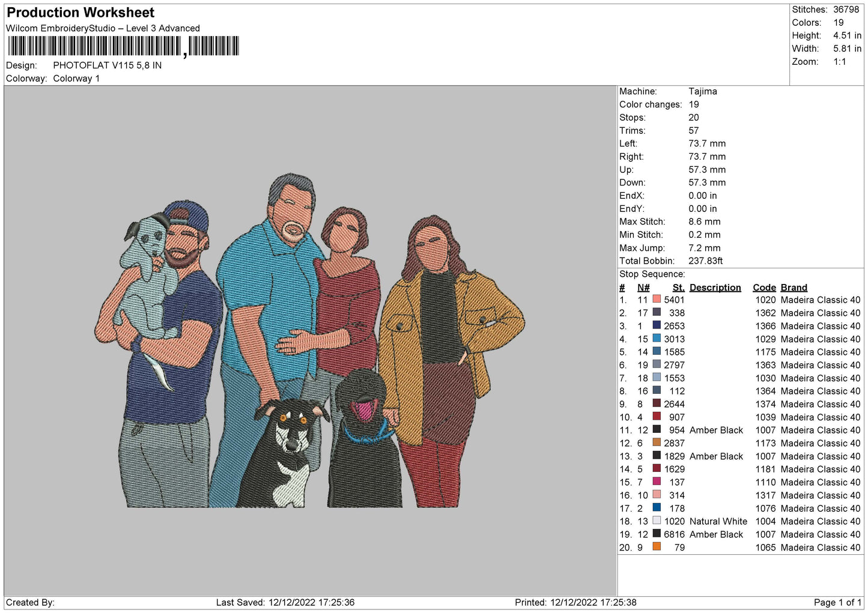Click the Max Jump value 7.2 mm
The width and height of the screenshot is (868, 613).
pos(704,248)
